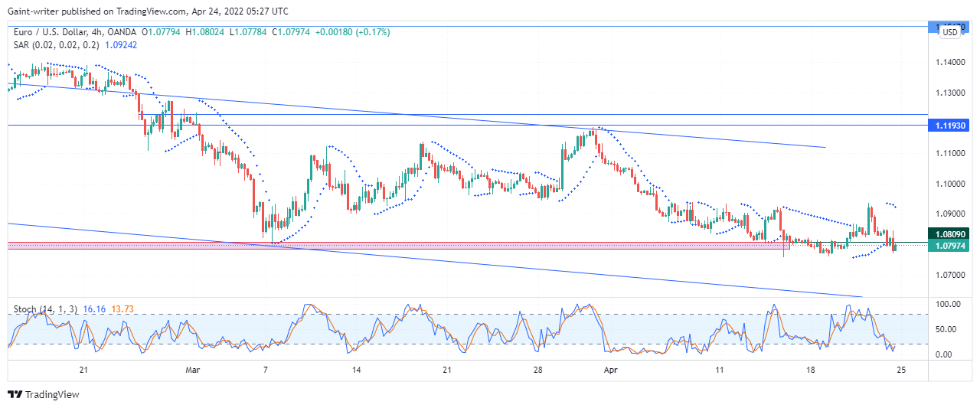The height and width of the screenshot is (408, 980).
Task: Click the Stoch (14, 1, 3) indicator label
Action: point(46,309)
